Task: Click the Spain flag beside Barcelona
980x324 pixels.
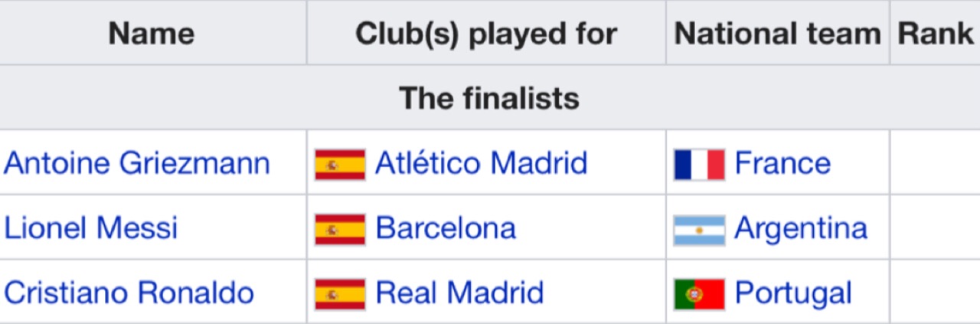Action: point(340,229)
